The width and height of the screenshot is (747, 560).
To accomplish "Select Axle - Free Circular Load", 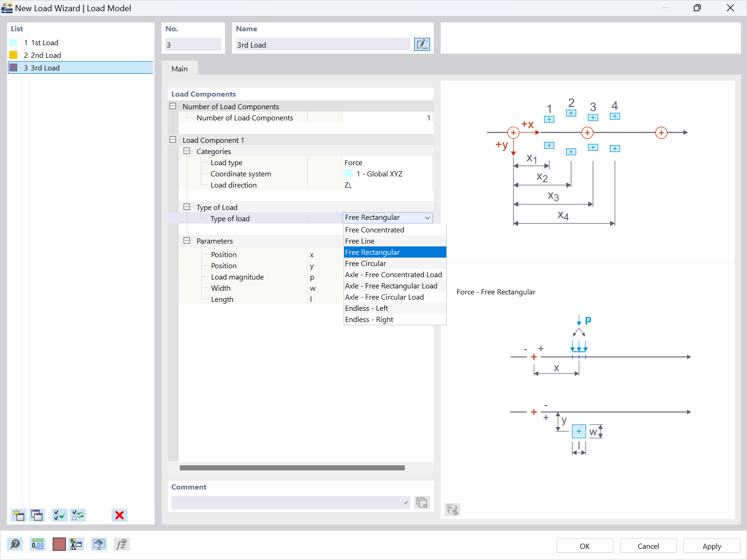I will 395,297.
